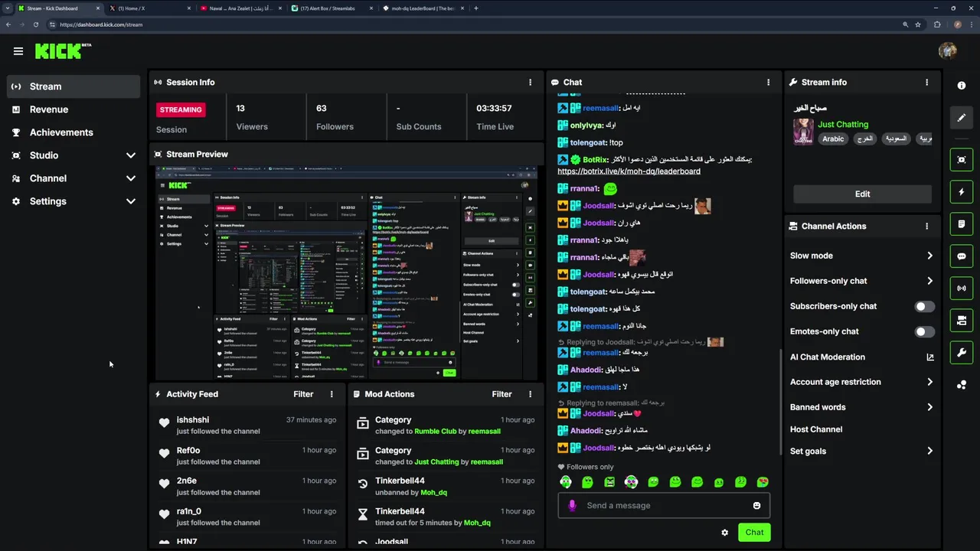Click the Just Chatting category thumbnail

pos(803,132)
